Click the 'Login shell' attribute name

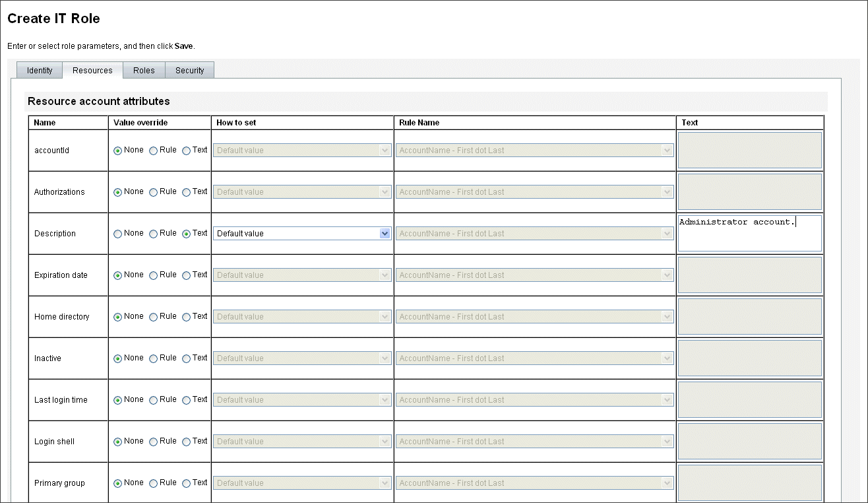54,442
